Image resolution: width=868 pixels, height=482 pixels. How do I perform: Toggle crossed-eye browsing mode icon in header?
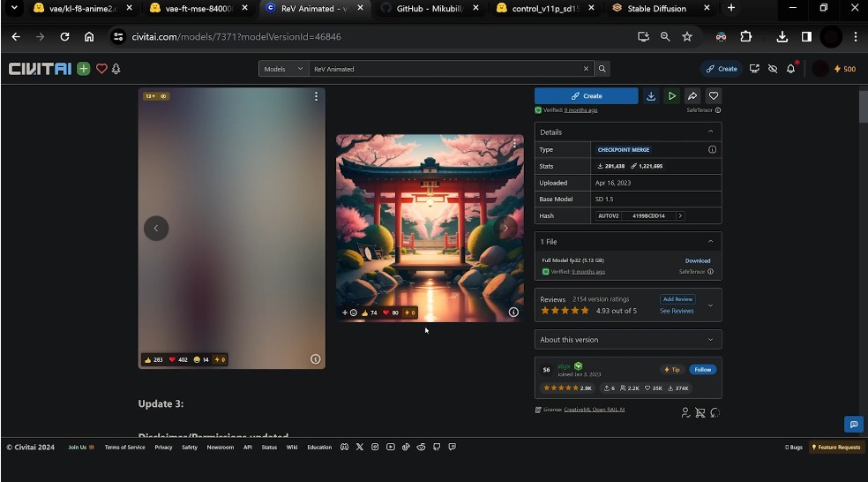pyautogui.click(x=773, y=69)
